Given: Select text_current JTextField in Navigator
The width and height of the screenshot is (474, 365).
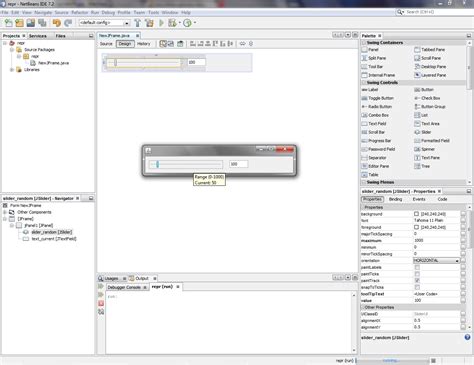Looking at the screenshot, I should 54,239.
